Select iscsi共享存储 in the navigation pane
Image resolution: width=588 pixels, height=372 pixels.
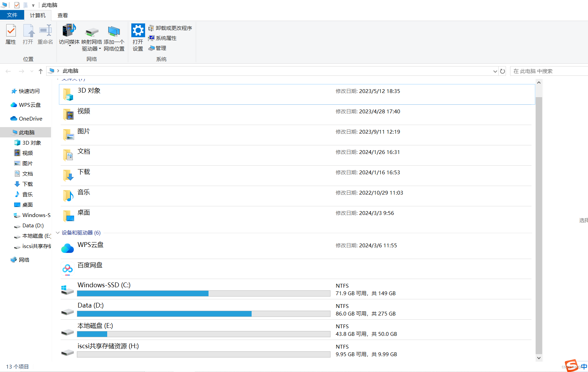coord(32,246)
